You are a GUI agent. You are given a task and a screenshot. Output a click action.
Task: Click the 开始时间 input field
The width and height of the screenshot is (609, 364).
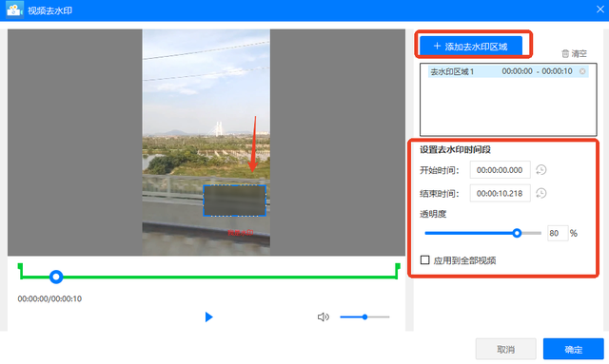tap(500, 170)
